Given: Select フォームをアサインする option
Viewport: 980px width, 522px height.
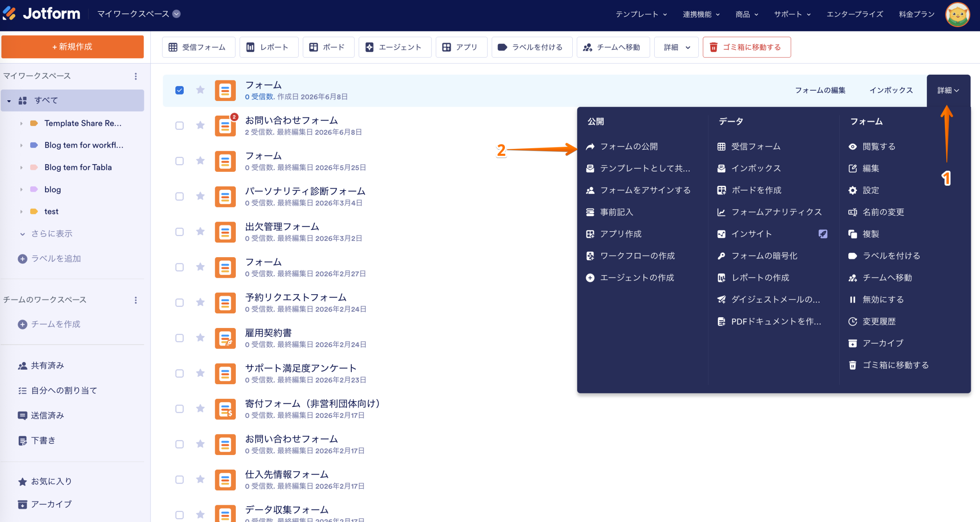Looking at the screenshot, I should (x=638, y=190).
